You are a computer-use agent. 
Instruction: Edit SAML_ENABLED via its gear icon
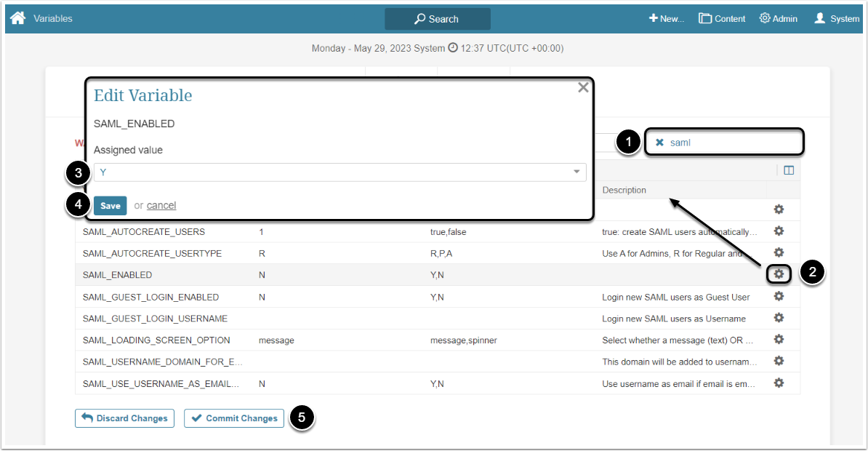779,274
